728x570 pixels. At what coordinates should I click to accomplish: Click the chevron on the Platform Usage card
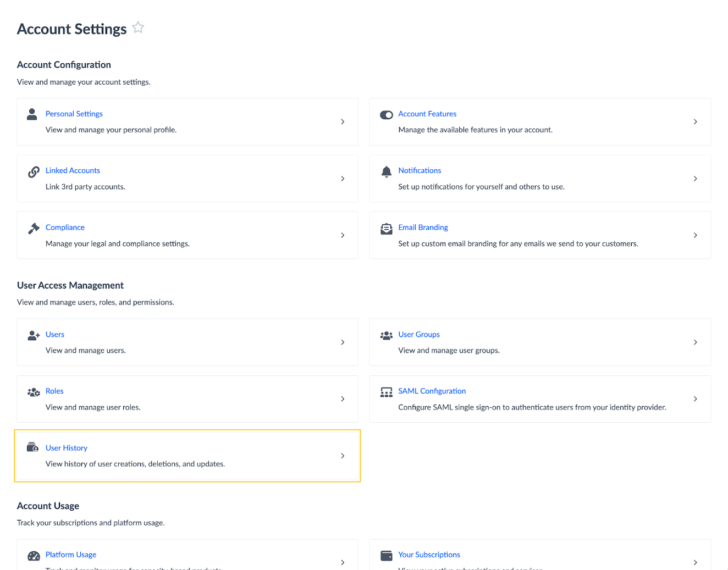[x=343, y=562]
